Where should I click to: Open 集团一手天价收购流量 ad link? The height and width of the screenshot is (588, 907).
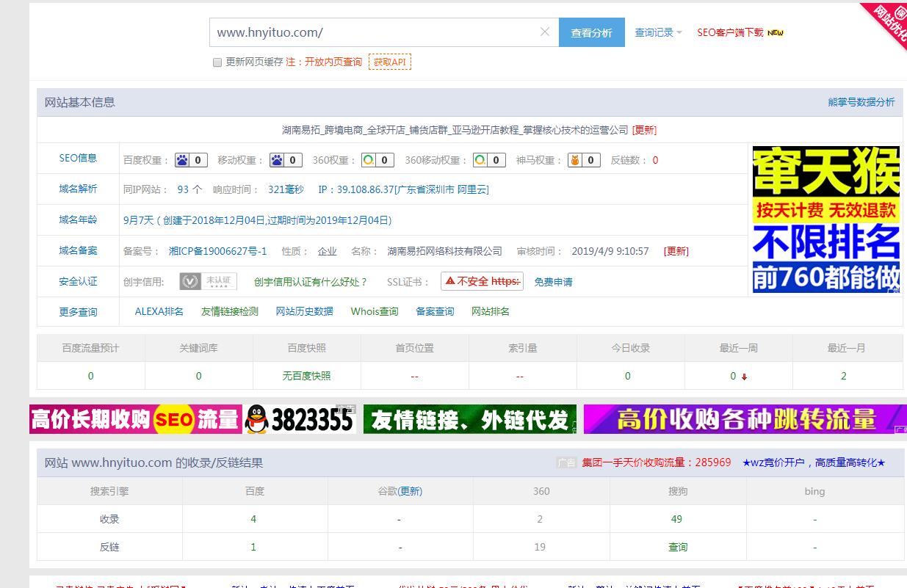[x=657, y=462]
